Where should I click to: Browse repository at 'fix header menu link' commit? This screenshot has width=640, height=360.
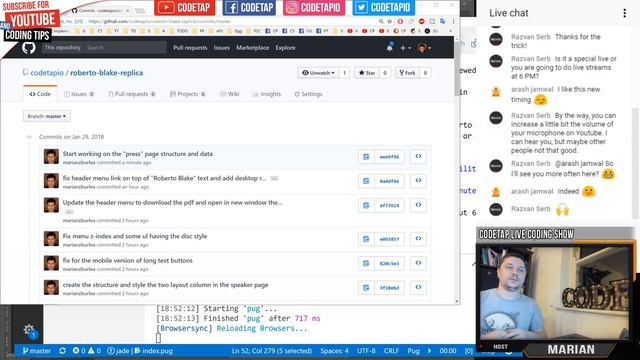tap(418, 181)
